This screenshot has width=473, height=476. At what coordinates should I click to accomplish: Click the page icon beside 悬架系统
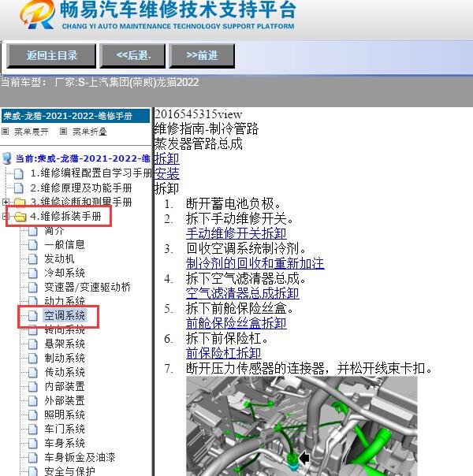point(33,344)
